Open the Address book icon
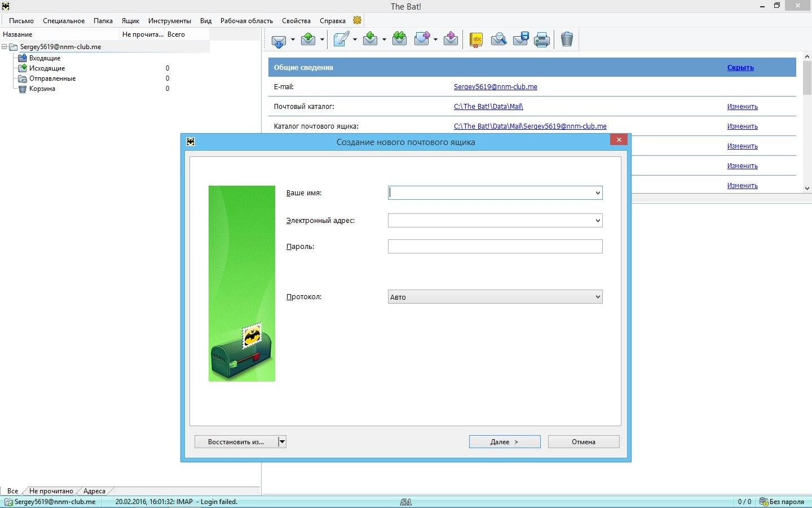Image resolution: width=812 pixels, height=508 pixels. coord(476,40)
